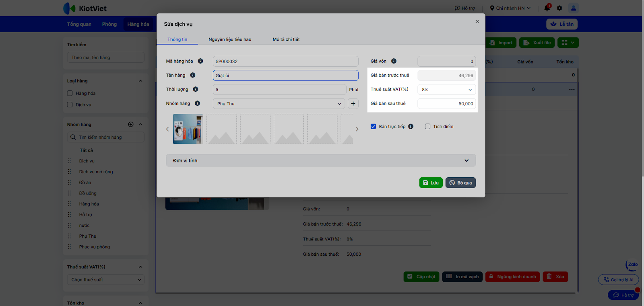Switch to Nguyên liệu tiêu hao tab

pyautogui.click(x=230, y=39)
